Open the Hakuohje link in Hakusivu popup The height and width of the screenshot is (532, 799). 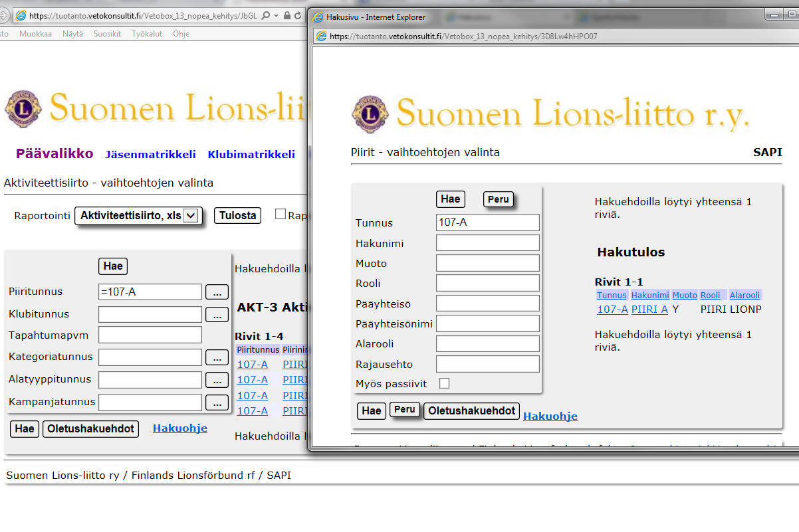click(550, 416)
